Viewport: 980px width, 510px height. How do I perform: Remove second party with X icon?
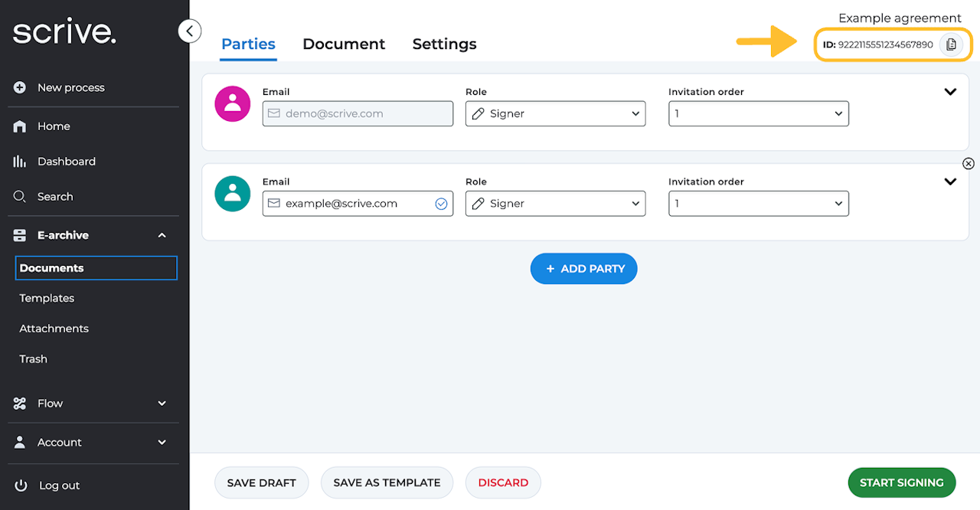pyautogui.click(x=968, y=163)
